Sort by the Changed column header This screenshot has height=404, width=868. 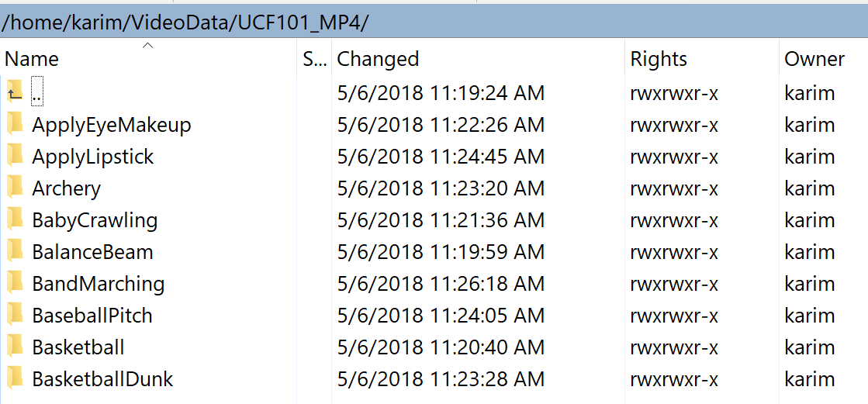click(378, 60)
